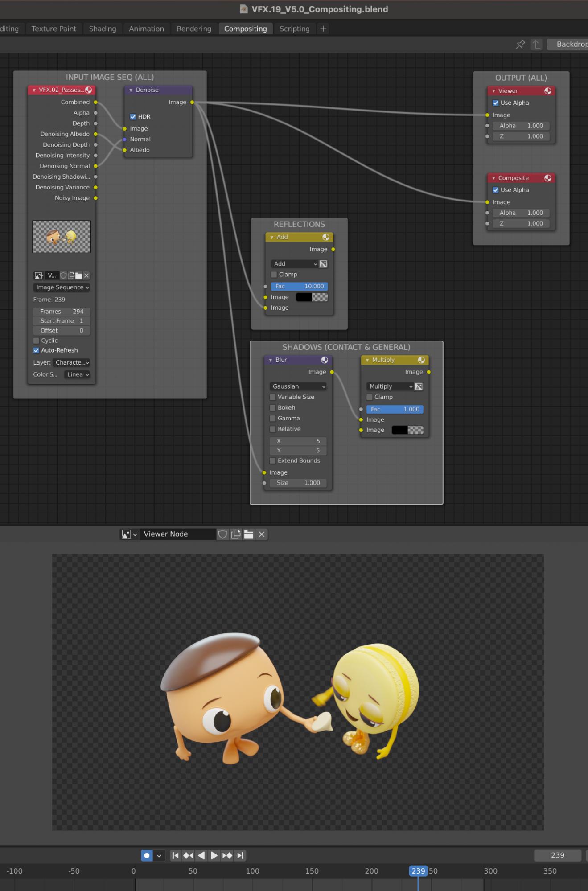Viewport: 588px width, 891px height.
Task: Click alpha toggle icon on Multiply node
Action: point(419,386)
